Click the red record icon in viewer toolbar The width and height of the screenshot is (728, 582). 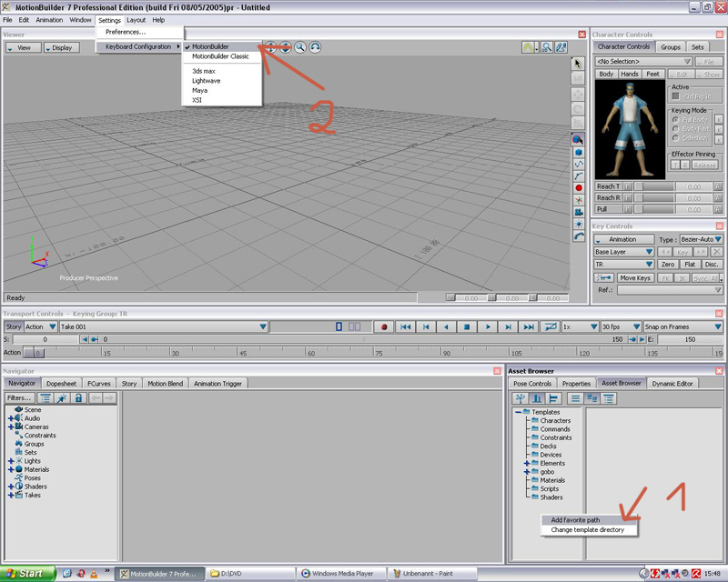click(x=578, y=187)
